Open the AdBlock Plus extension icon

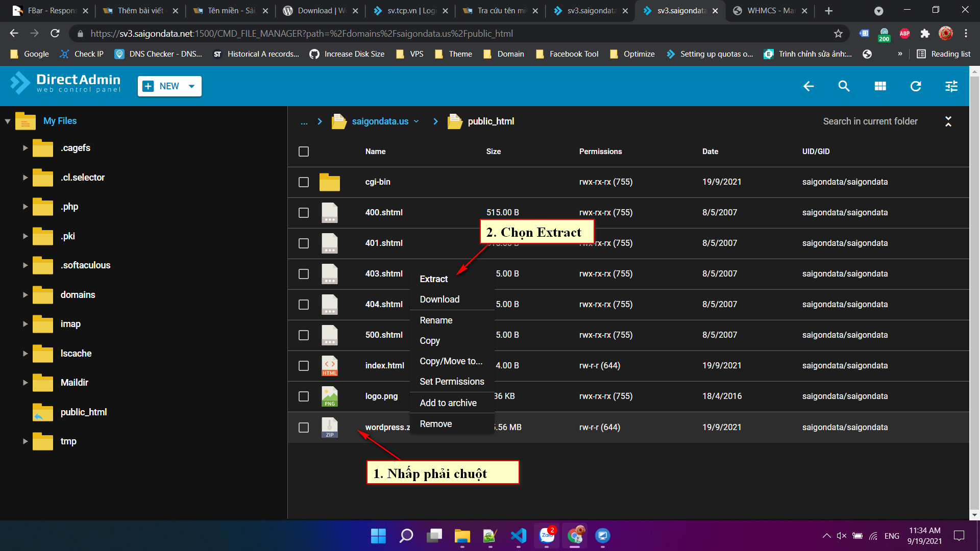tap(904, 34)
